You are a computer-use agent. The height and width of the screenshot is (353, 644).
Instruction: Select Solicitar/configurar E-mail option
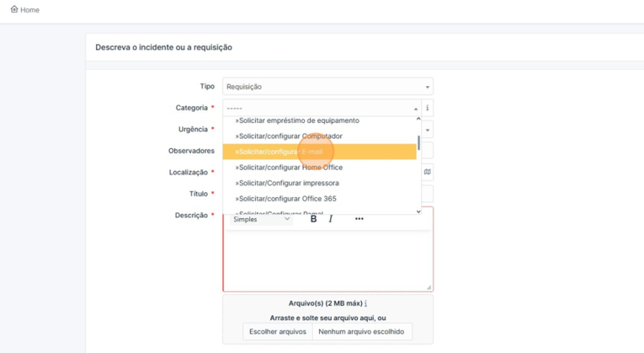pos(280,152)
